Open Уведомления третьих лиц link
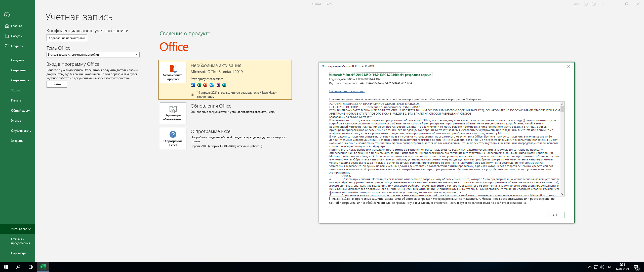Screen dimensions: 644x272 coord(347,91)
